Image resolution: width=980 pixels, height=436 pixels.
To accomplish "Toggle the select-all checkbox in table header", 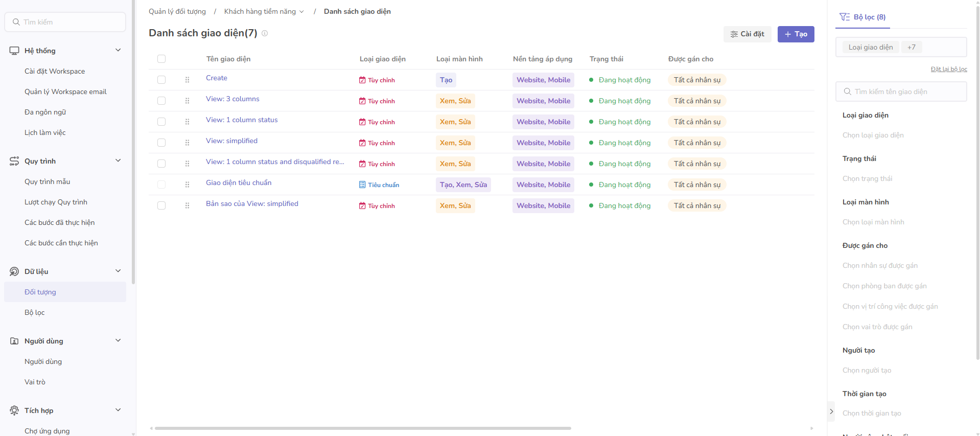I will [161, 59].
